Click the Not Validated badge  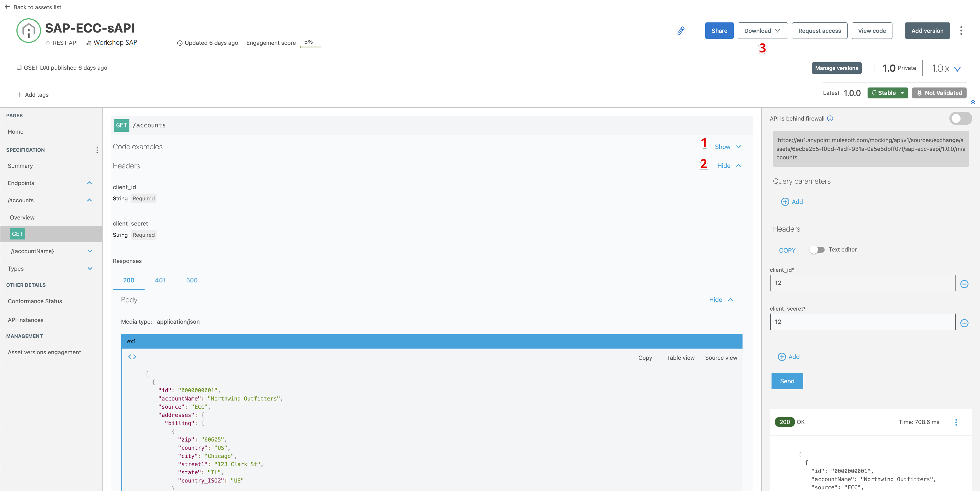tap(939, 93)
